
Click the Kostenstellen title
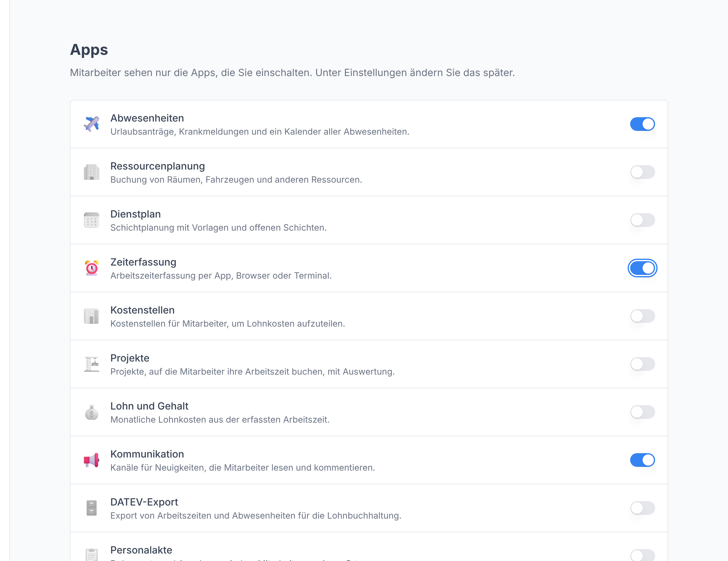click(142, 310)
